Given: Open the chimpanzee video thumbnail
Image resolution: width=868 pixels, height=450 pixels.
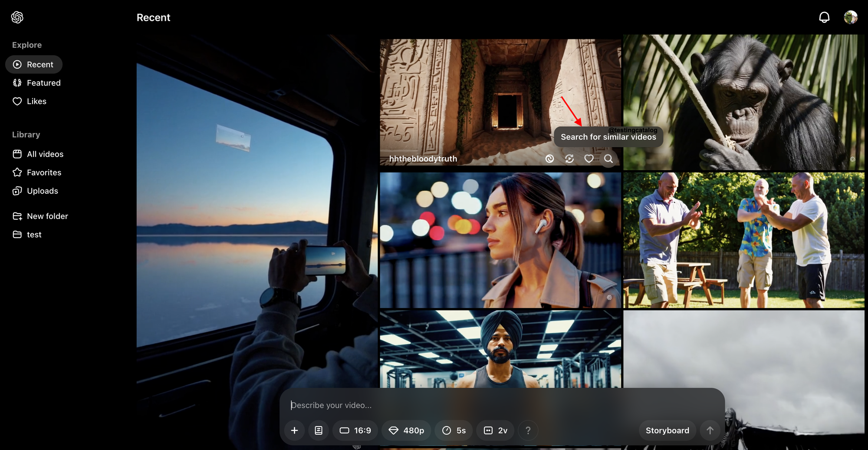Looking at the screenshot, I should pyautogui.click(x=744, y=102).
